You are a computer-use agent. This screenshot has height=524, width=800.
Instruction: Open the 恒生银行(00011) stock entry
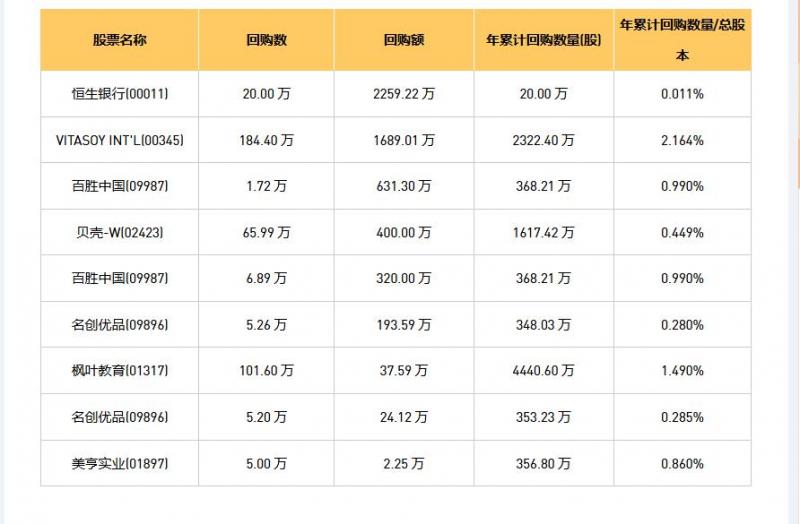(119, 94)
